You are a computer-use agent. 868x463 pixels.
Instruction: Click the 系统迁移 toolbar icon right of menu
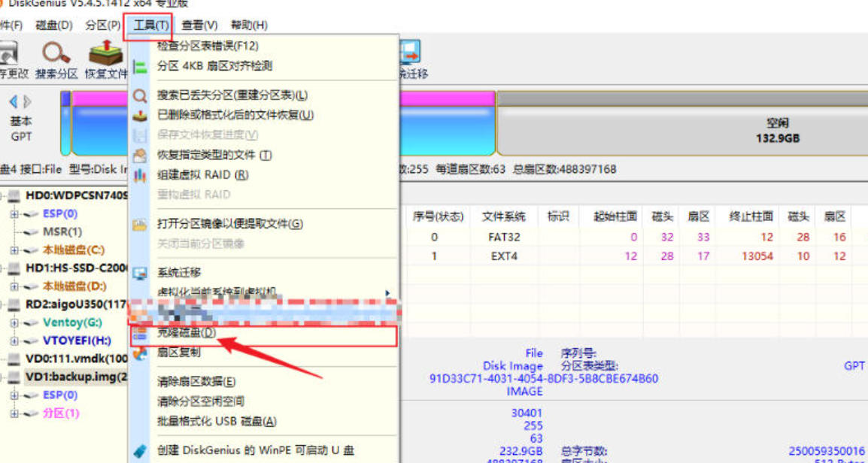pyautogui.click(x=411, y=54)
